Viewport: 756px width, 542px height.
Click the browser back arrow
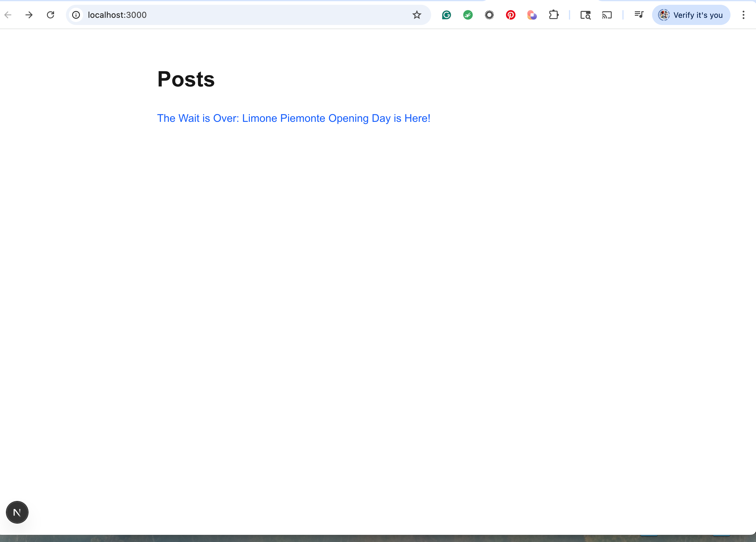[8, 15]
